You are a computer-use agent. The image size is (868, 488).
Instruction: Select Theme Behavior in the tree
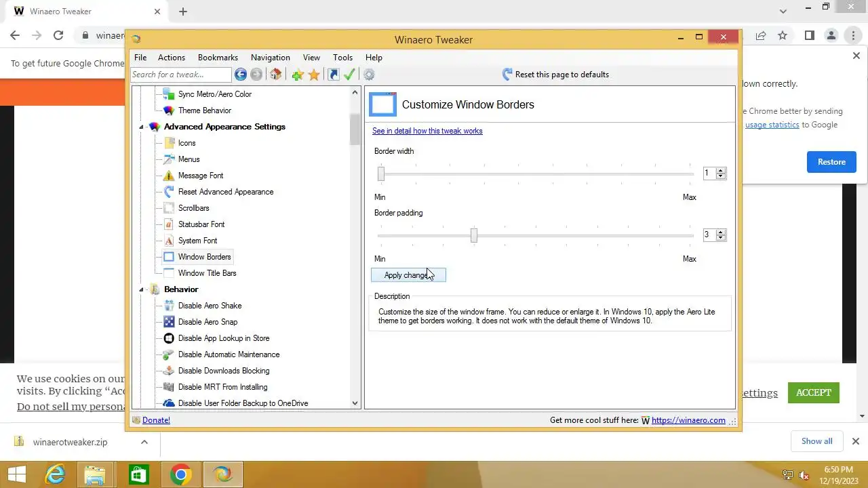(204, 110)
